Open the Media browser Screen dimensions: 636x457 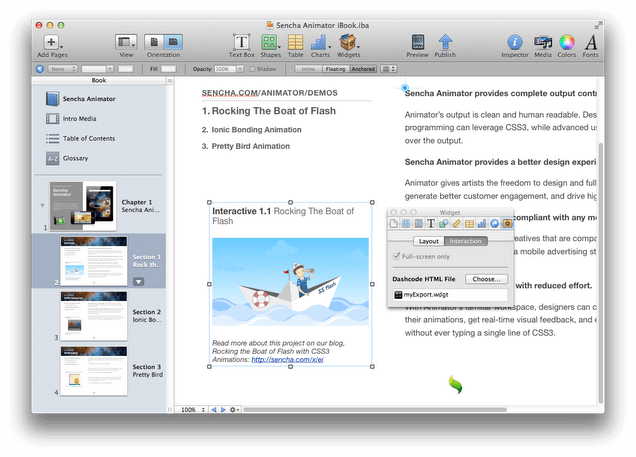(543, 42)
